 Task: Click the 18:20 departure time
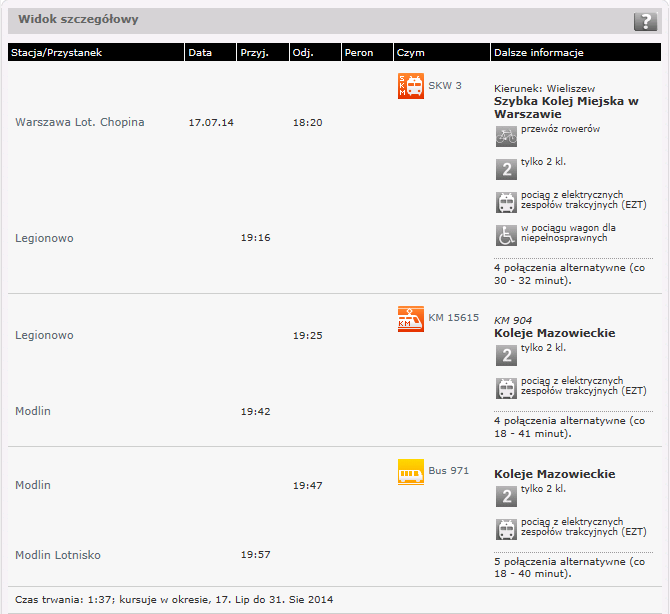click(308, 123)
